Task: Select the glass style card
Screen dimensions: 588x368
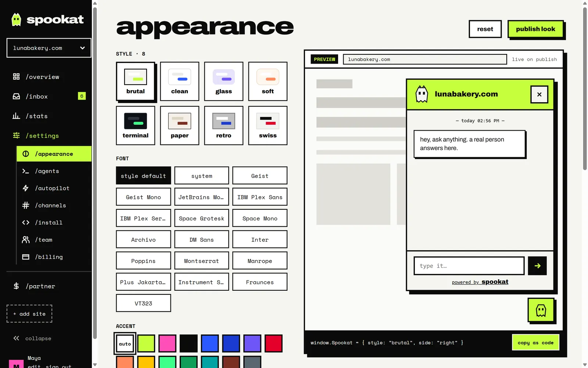Action: (224, 81)
